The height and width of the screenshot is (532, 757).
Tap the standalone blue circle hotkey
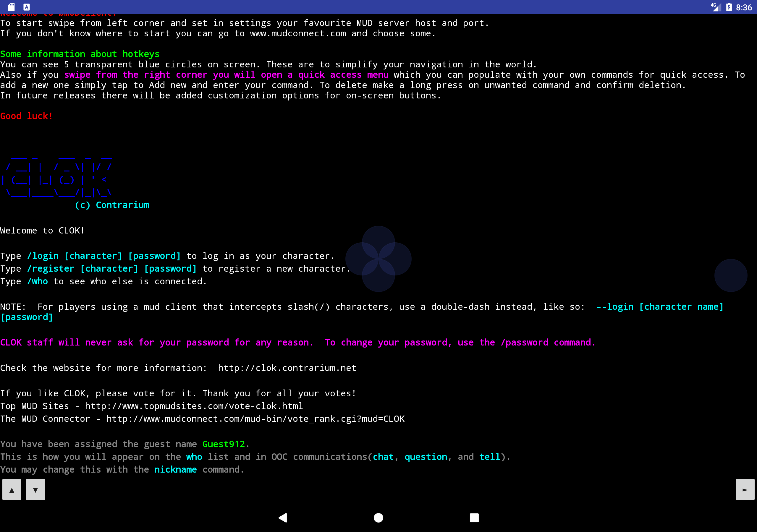point(731,275)
